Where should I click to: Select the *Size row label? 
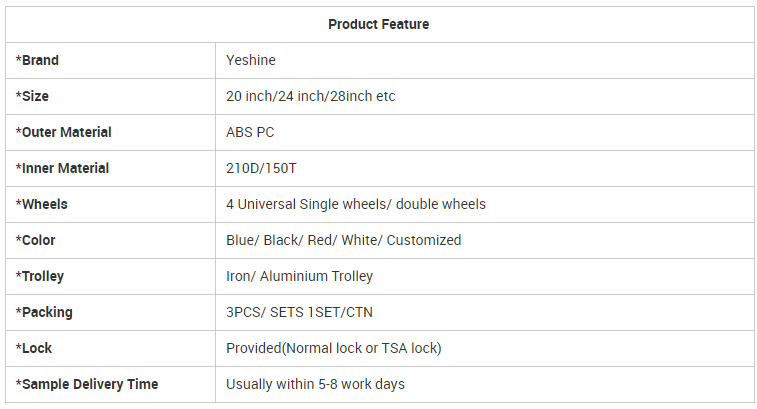[x=33, y=96]
